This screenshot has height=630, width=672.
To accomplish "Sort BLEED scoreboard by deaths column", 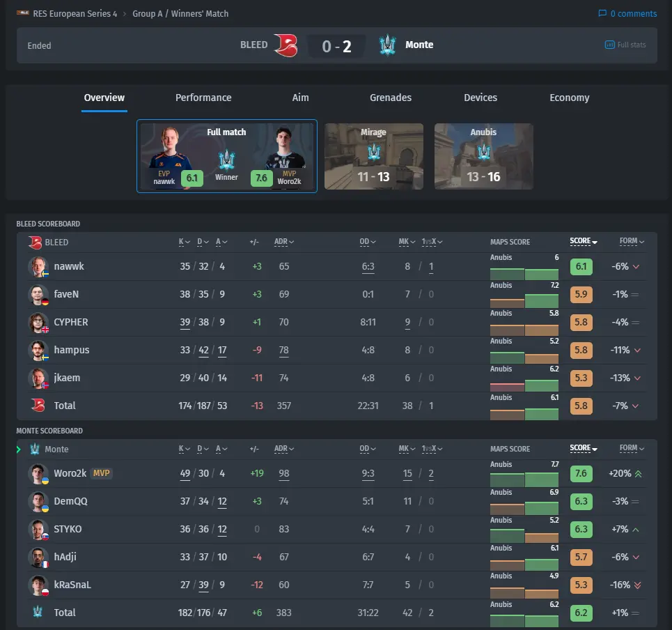I will coord(203,242).
